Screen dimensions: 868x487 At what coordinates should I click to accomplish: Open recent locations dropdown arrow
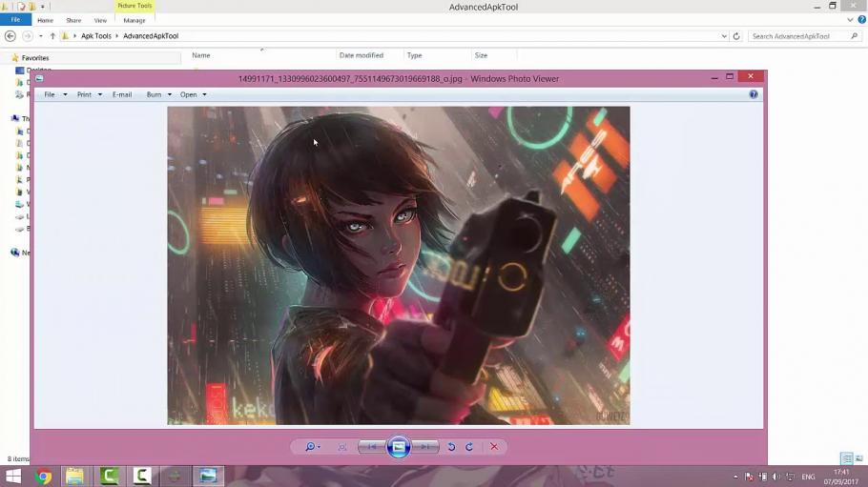pyautogui.click(x=40, y=36)
